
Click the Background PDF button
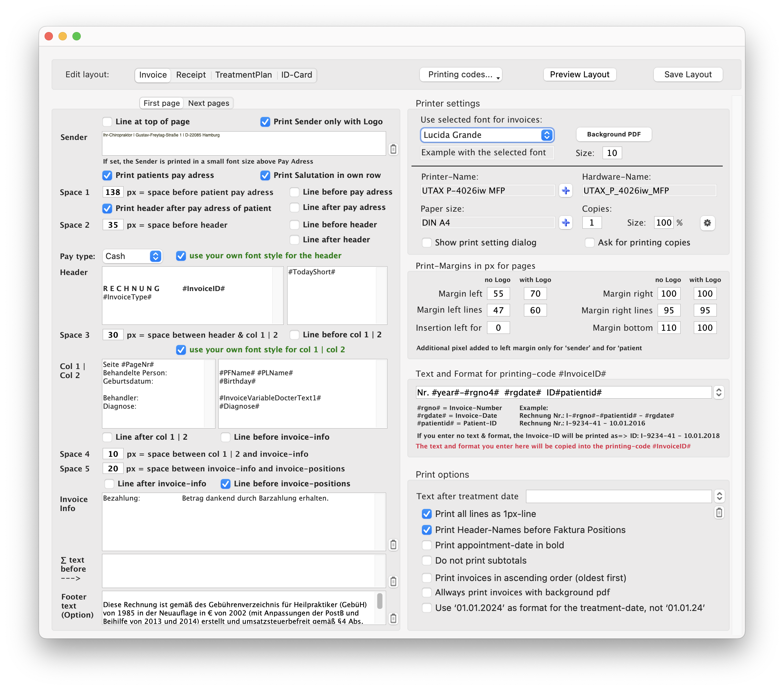[613, 134]
